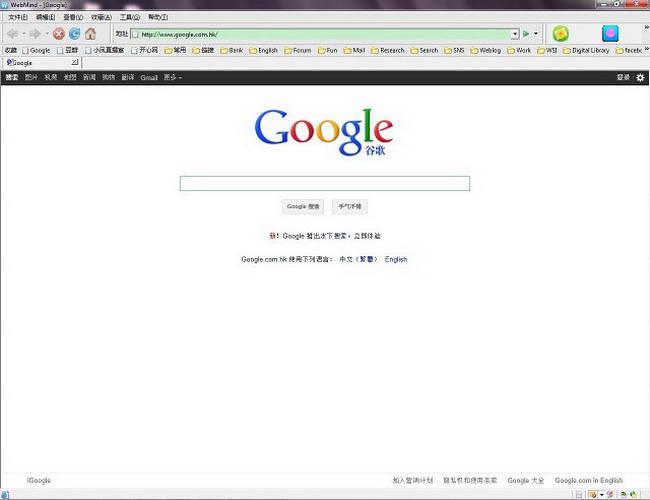650x500 pixels.
Task: Click the 手气不错 button
Action: click(x=350, y=206)
